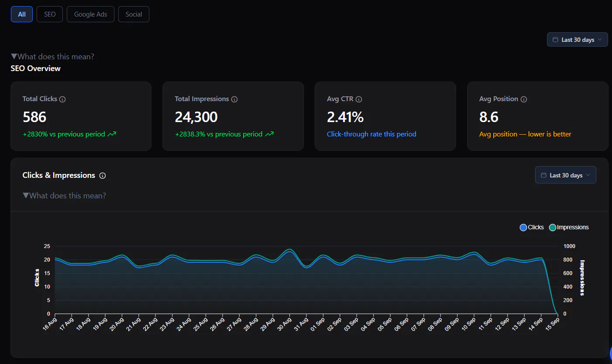This screenshot has height=364, width=612.
Task: Click the 16 Aug label on the chart axis
Action: [50, 325]
